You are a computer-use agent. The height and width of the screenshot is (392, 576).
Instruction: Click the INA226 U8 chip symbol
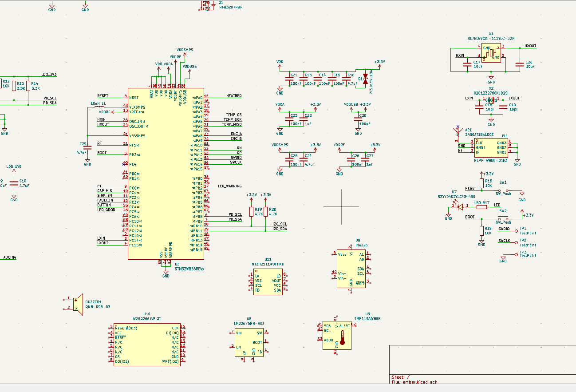pyautogui.click(x=351, y=269)
